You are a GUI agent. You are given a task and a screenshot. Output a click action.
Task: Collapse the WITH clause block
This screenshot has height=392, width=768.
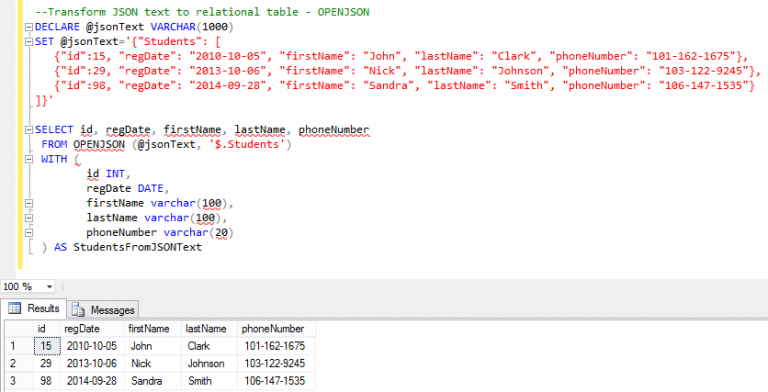point(29,159)
